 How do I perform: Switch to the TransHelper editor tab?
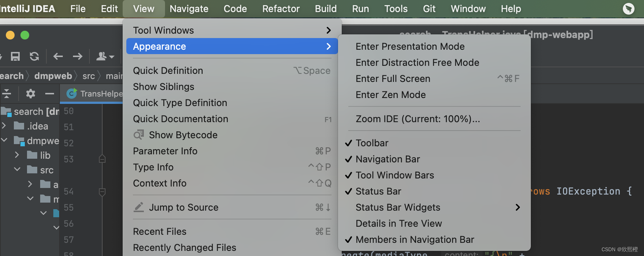click(x=95, y=94)
